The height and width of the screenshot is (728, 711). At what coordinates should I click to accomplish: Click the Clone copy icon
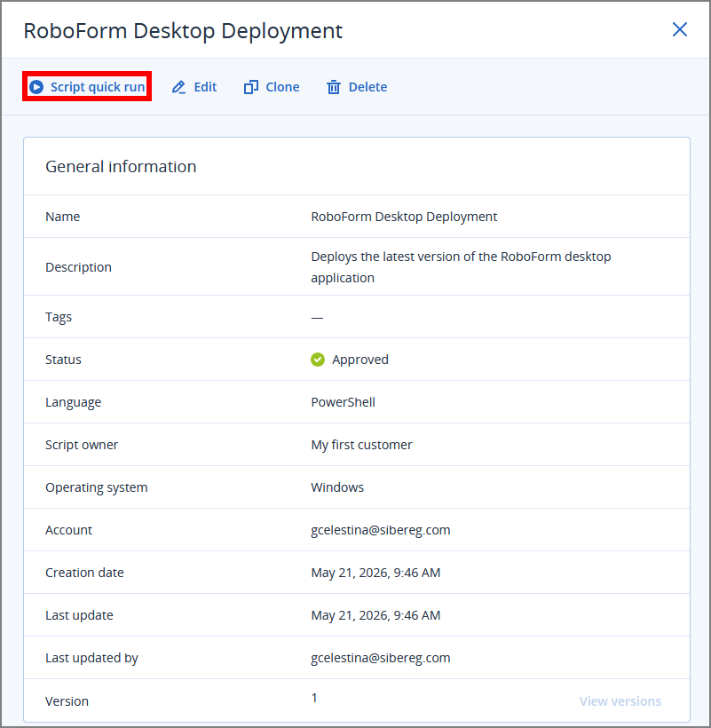[251, 87]
